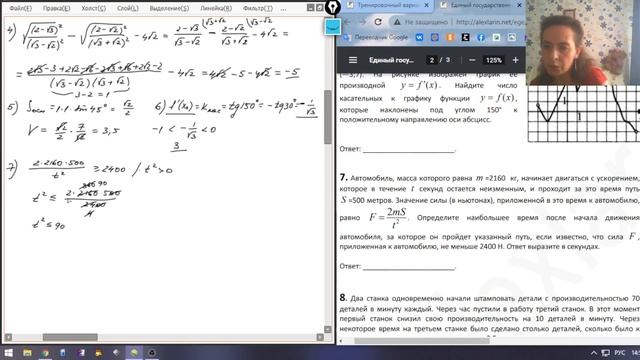640x360 pixels.
Task: Switch to the Единый государственный browser tab
Action: 480,5
